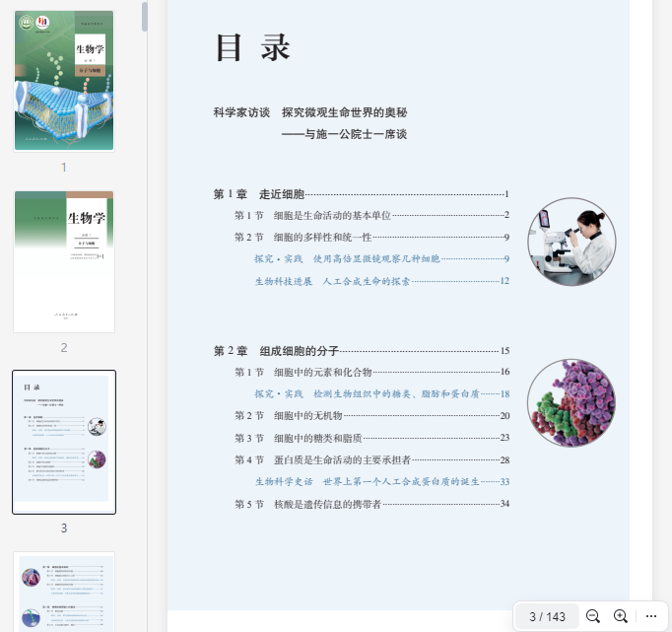This screenshot has height=632, width=672.
Task: Select page 1 cover thumbnail
Action: point(64,81)
